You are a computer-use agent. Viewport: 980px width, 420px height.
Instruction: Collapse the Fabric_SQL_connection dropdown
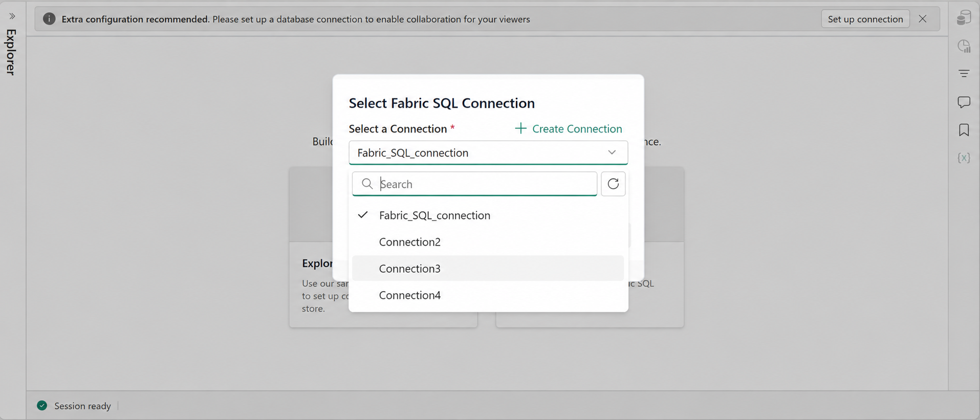(488, 152)
